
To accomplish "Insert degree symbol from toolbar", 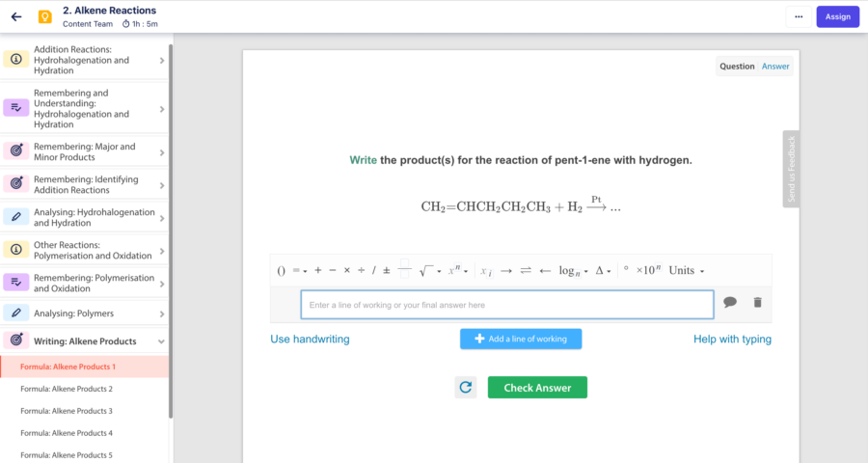I will [x=626, y=268].
